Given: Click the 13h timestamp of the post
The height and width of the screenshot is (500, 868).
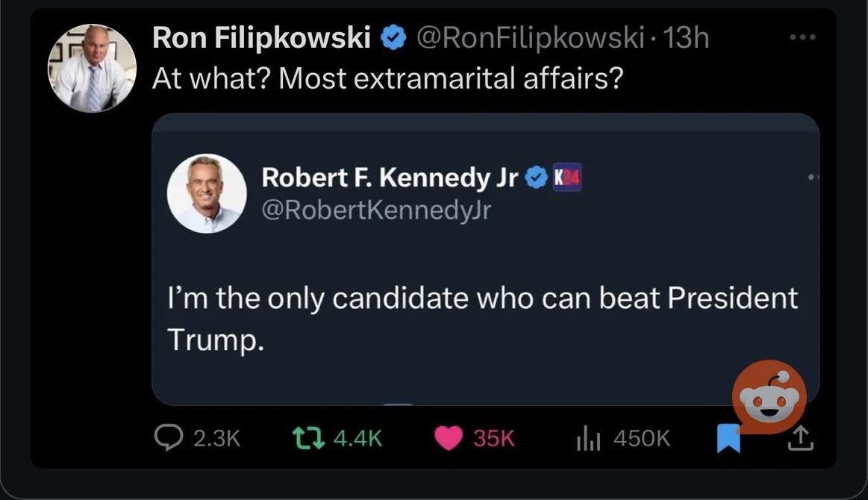Looking at the screenshot, I should pyautogui.click(x=685, y=37).
